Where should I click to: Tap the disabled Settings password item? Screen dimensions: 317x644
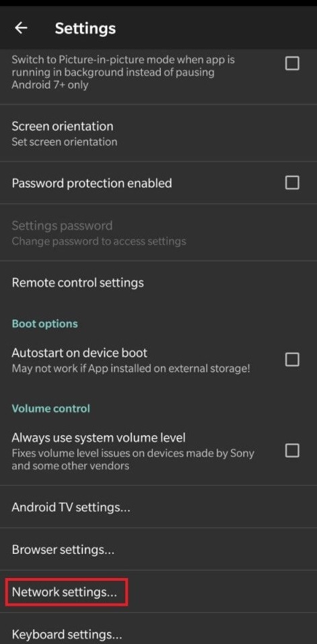pyautogui.click(x=159, y=232)
